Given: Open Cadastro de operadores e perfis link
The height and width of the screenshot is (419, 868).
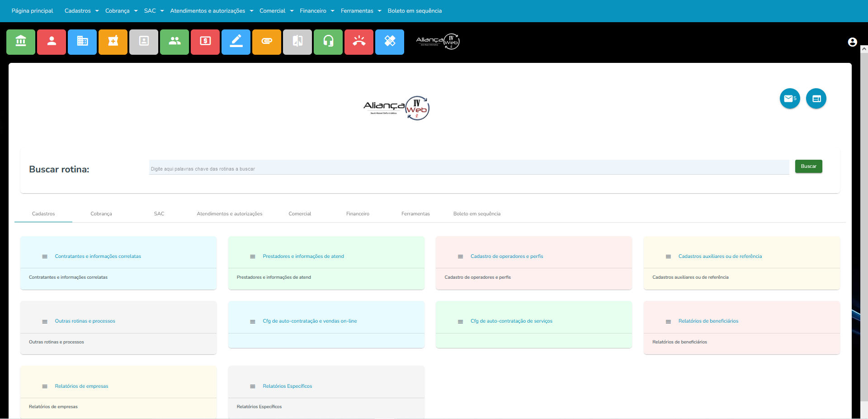Looking at the screenshot, I should click(x=506, y=257).
